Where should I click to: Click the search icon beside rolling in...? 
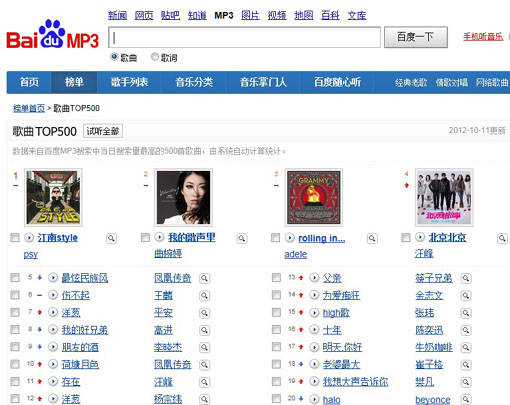coord(372,238)
